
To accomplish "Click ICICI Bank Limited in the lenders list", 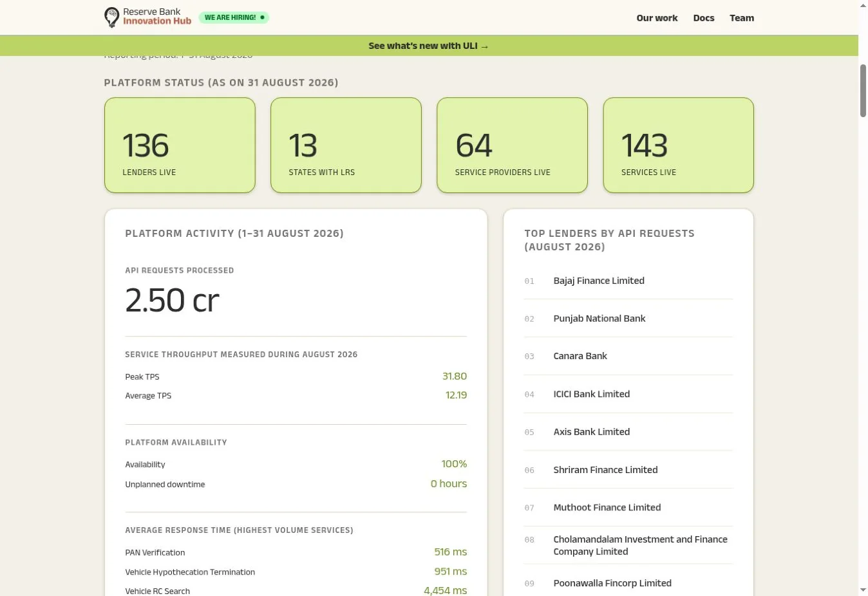I will [x=592, y=394].
